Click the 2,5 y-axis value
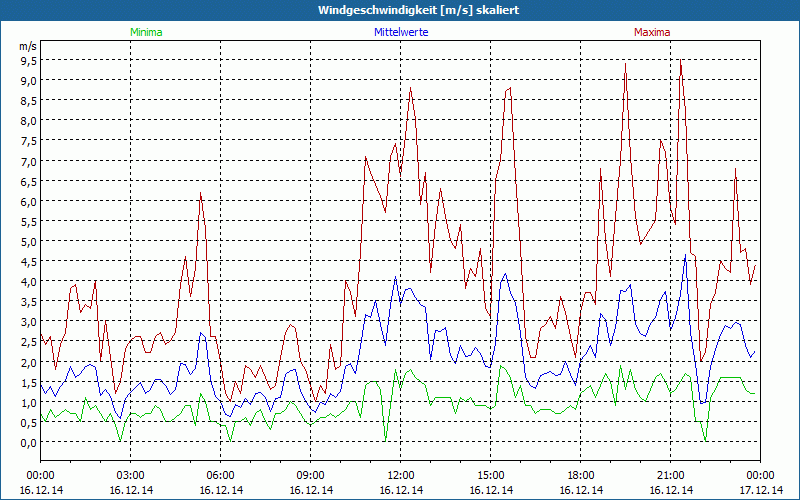 pyautogui.click(x=29, y=341)
